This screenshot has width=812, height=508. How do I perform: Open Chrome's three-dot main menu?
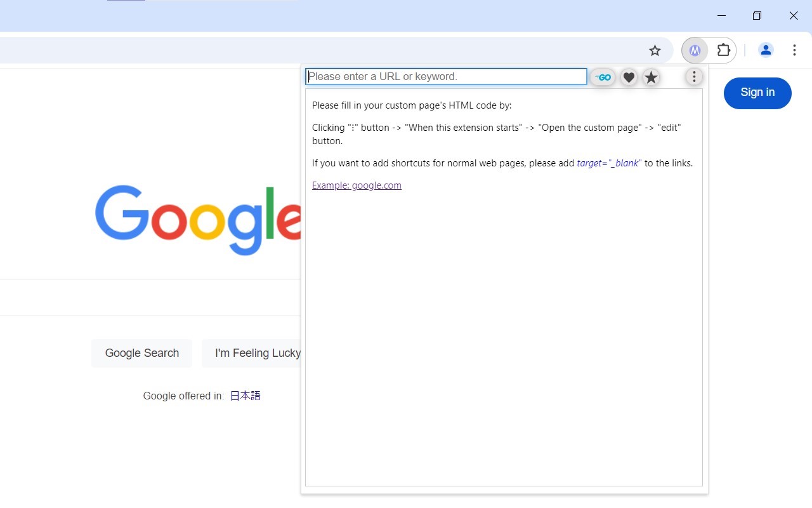[x=794, y=50]
